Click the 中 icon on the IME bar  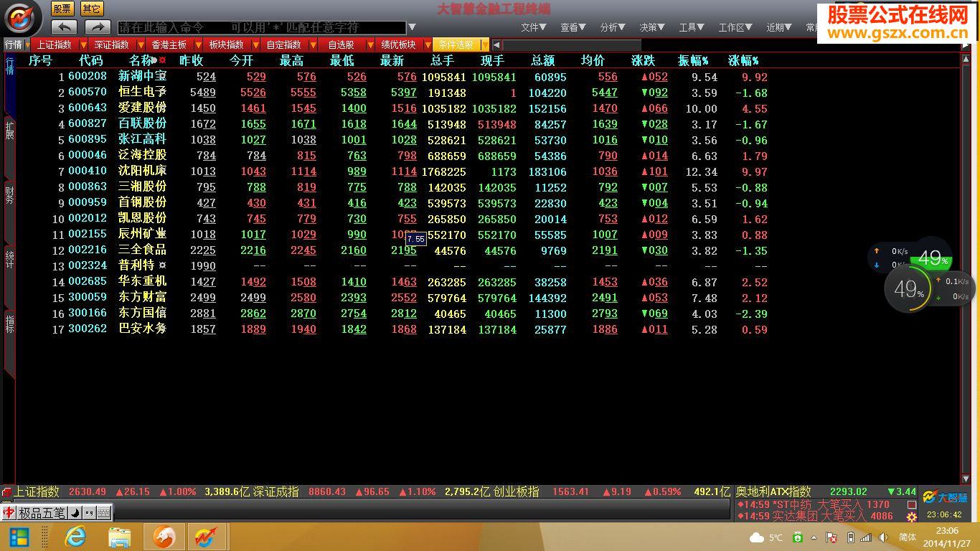coord(9,513)
